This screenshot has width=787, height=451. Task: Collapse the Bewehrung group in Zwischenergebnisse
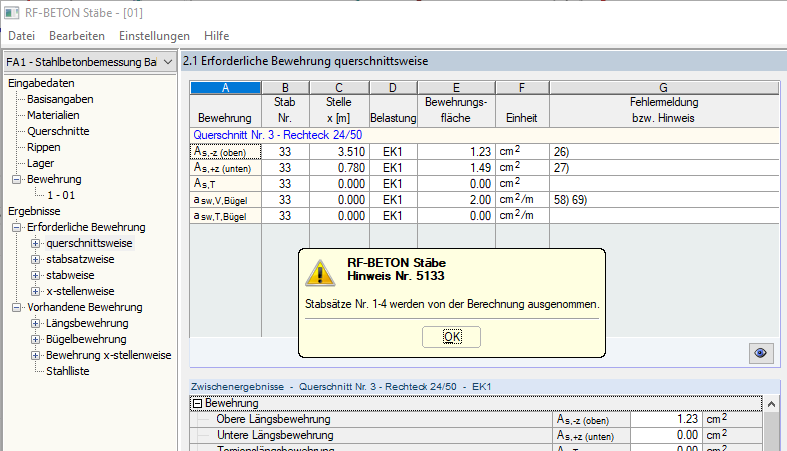(x=198, y=403)
